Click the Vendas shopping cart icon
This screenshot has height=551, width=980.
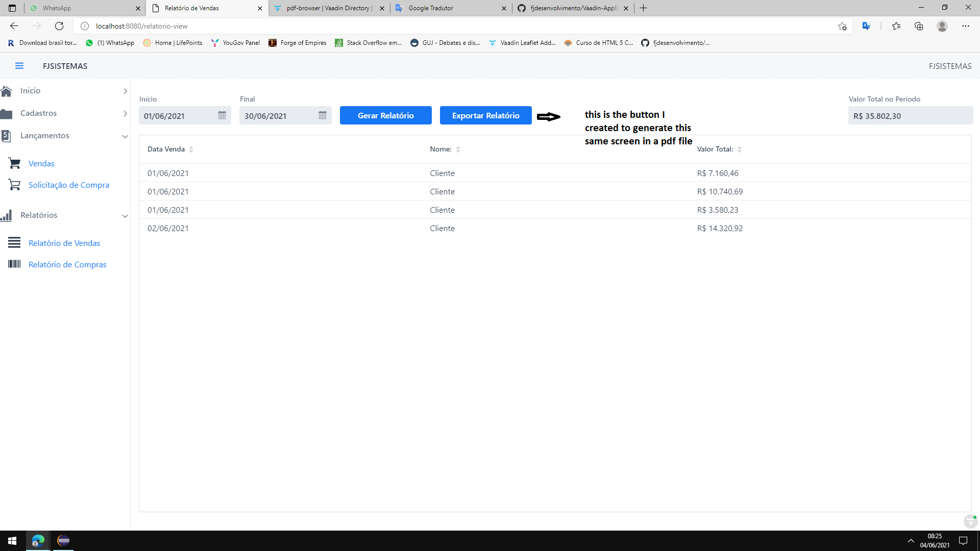coord(14,163)
